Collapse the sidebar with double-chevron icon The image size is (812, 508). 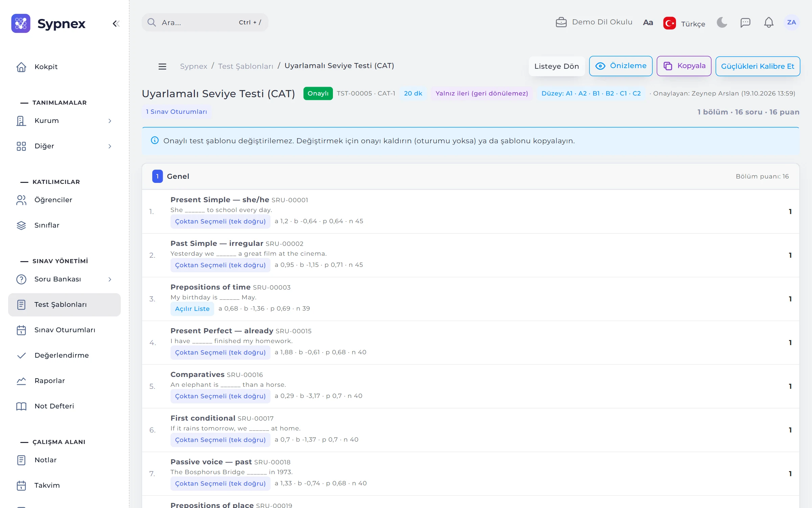coord(116,24)
